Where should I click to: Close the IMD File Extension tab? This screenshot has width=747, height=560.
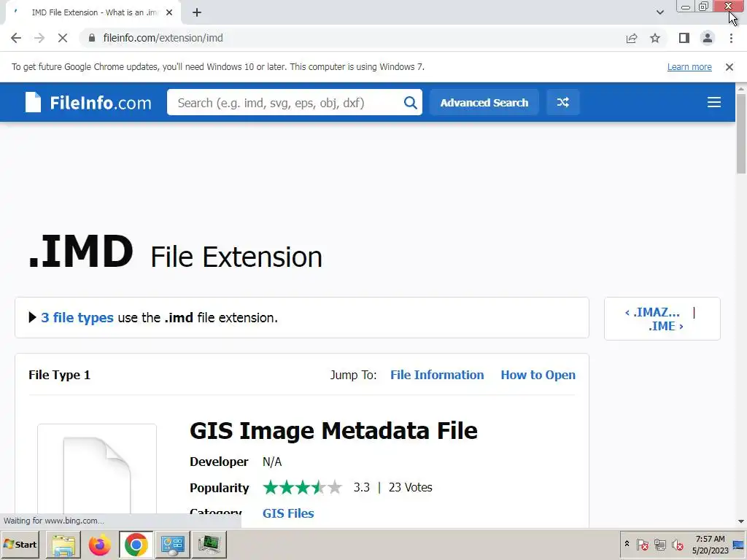point(169,12)
